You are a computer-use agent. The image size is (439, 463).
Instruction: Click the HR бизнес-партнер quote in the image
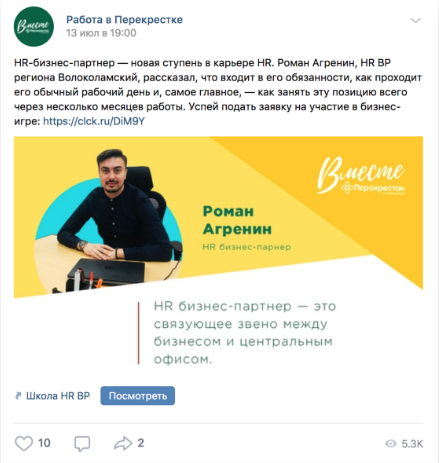click(x=244, y=333)
